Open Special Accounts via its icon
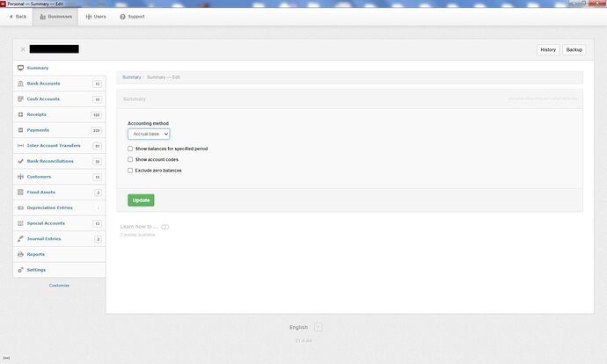 [20, 223]
